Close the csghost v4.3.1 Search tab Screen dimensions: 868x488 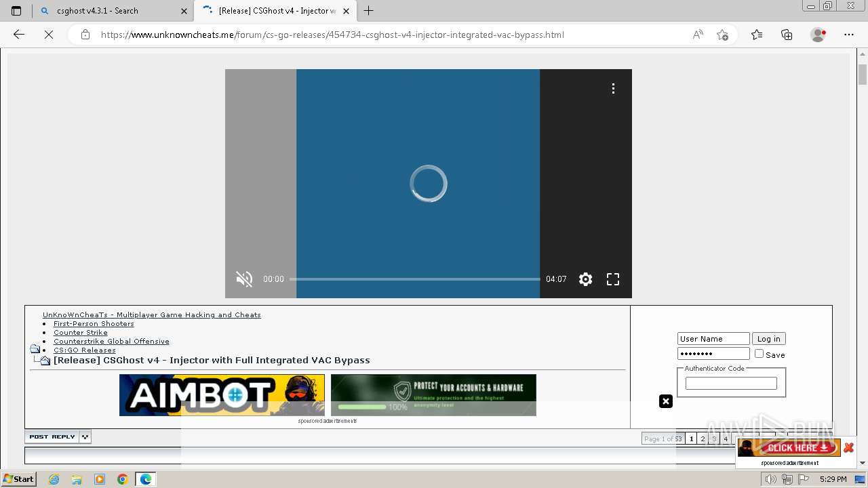coord(184,11)
